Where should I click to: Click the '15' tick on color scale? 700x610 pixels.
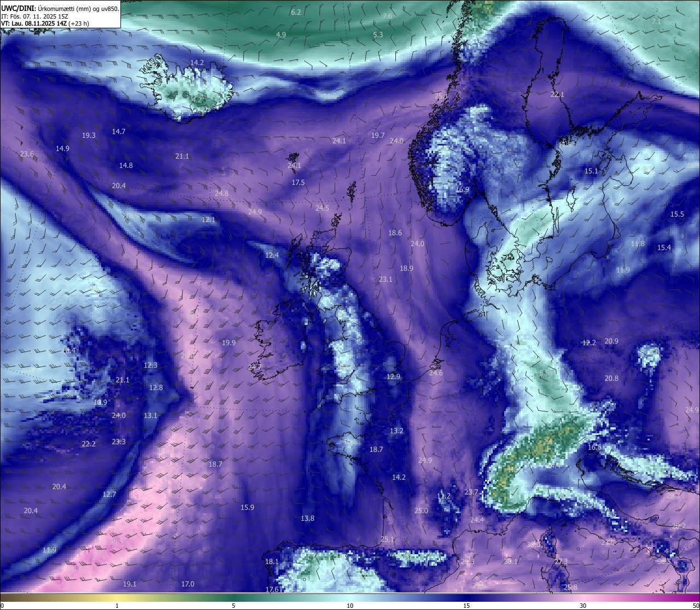pos(466,606)
